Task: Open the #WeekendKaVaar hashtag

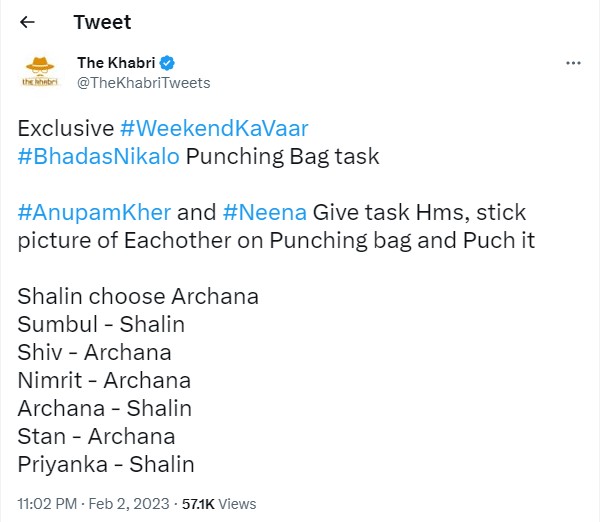Action: [213, 129]
